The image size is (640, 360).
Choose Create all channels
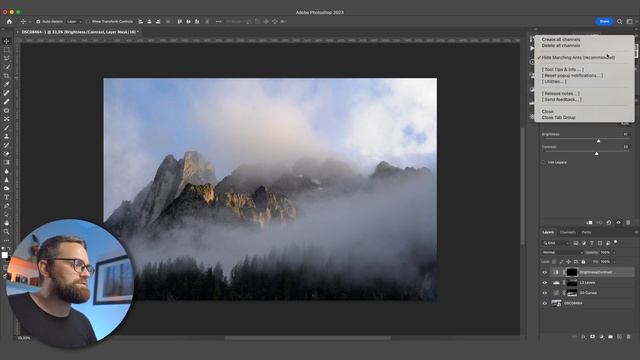561,40
